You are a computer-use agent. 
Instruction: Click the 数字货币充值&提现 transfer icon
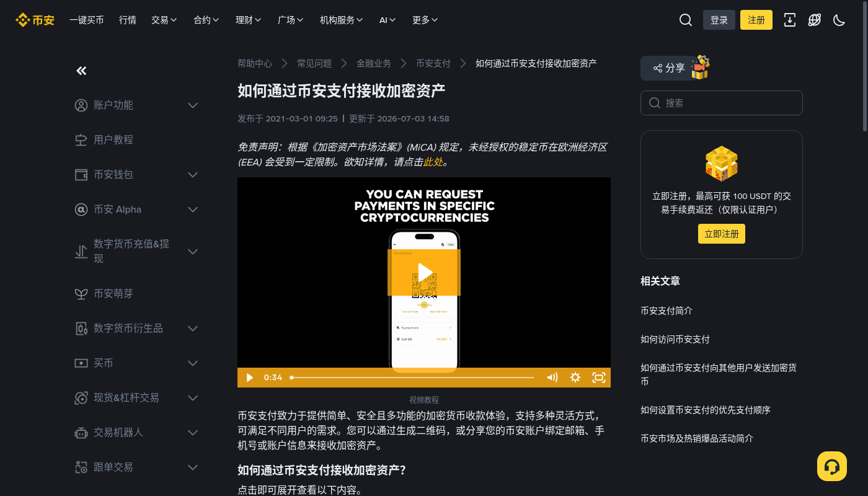(81, 252)
